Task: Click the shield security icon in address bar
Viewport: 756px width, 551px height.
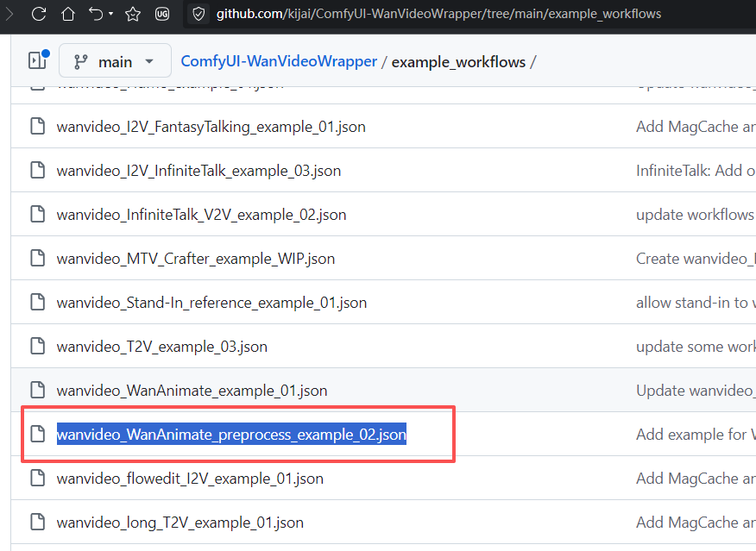Action: [x=198, y=14]
